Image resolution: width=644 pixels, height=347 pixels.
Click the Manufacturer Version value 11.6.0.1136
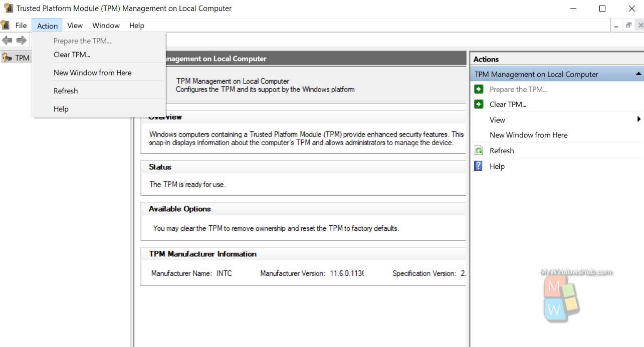point(347,273)
